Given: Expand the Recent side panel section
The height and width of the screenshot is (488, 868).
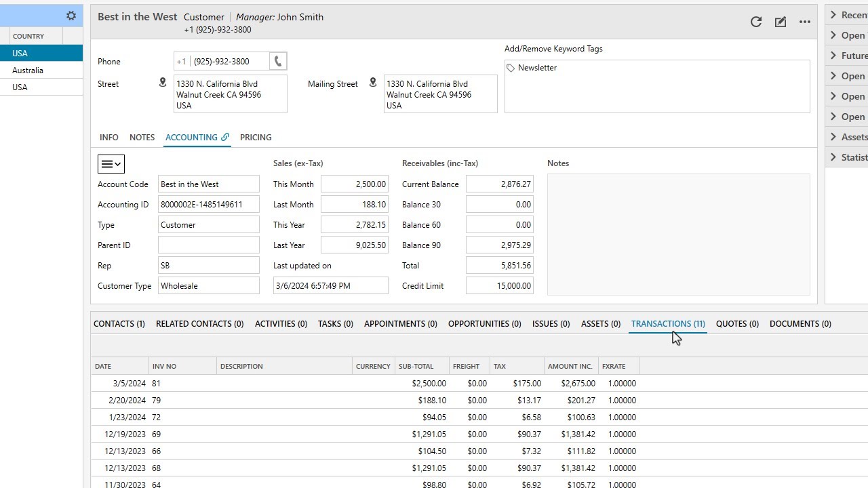Looking at the screenshot, I should [x=847, y=15].
